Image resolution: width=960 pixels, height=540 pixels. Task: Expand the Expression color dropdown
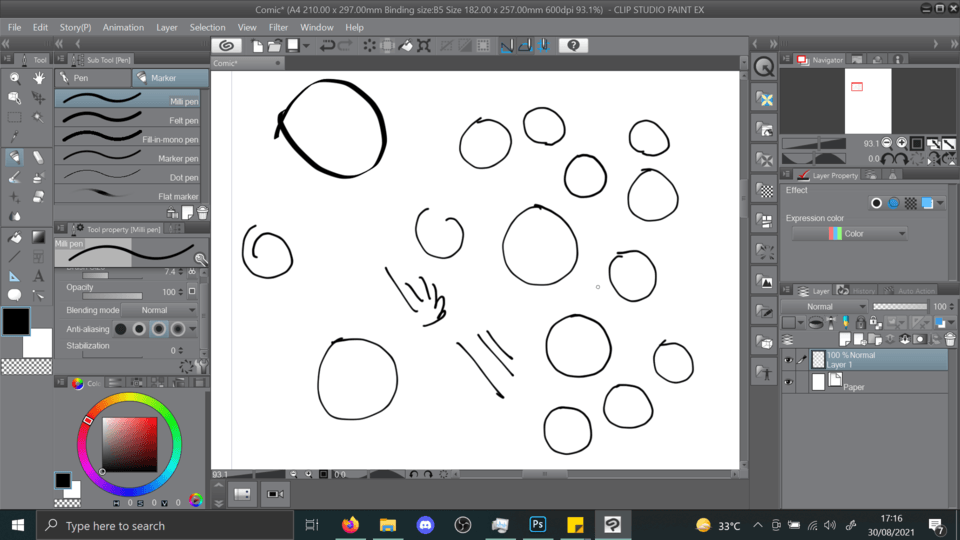pos(850,234)
